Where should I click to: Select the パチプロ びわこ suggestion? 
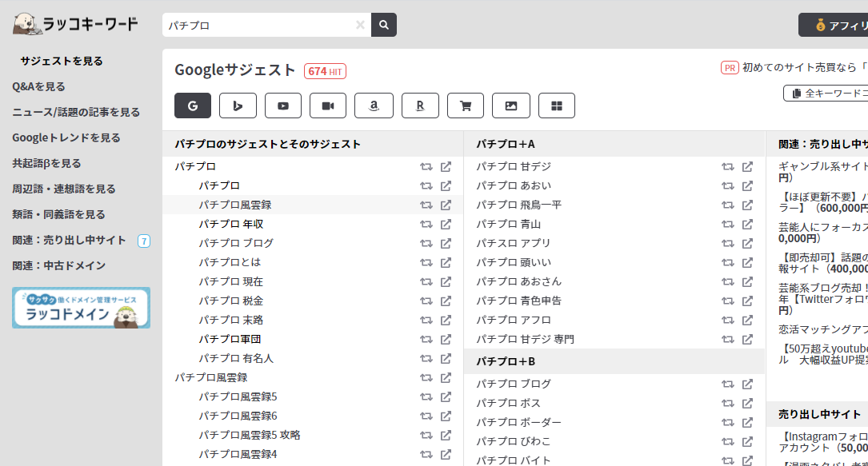pos(513,442)
